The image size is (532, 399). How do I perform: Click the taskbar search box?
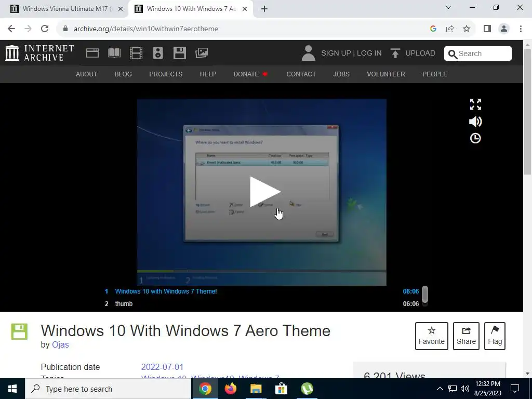tap(108, 389)
